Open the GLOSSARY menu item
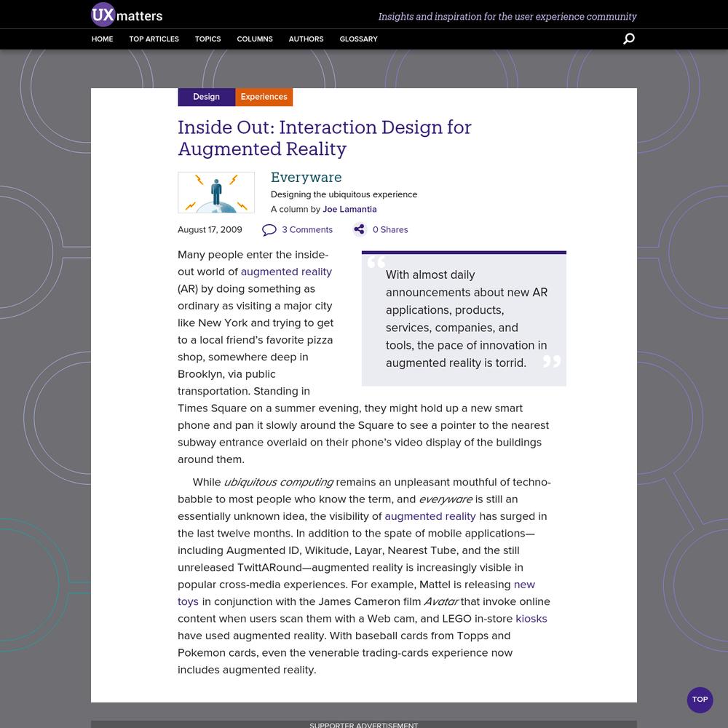 tap(358, 39)
